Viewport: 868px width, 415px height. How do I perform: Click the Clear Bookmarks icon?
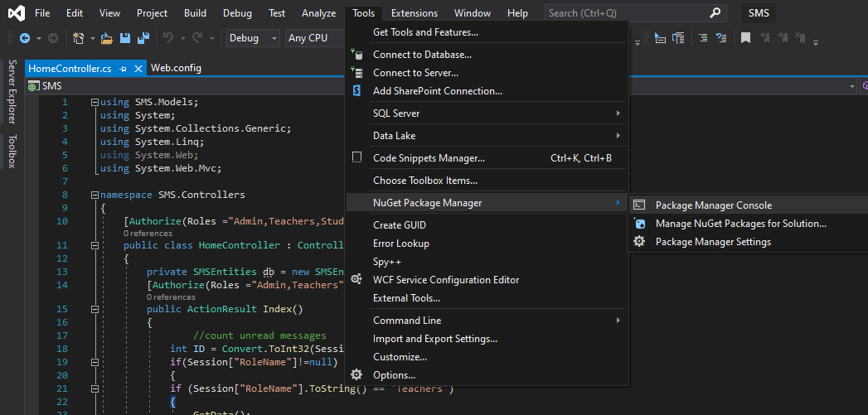[x=800, y=37]
